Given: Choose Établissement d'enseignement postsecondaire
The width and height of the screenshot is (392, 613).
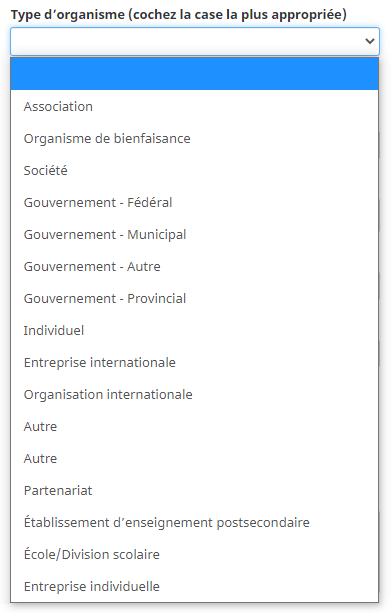Looking at the screenshot, I should (195, 523).
